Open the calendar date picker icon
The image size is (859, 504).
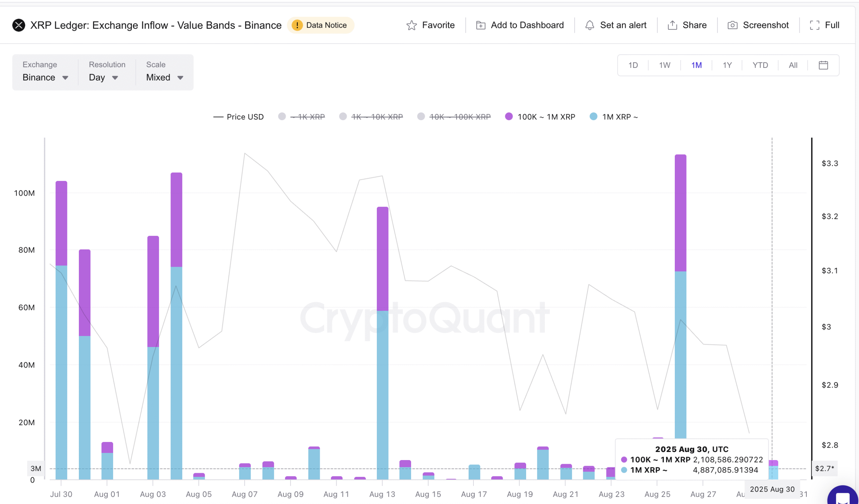tap(823, 65)
